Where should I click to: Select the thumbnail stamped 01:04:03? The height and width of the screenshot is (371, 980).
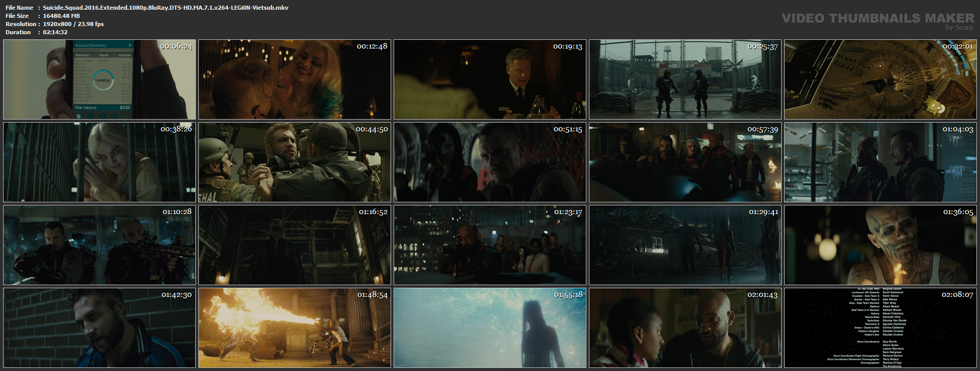click(880, 163)
